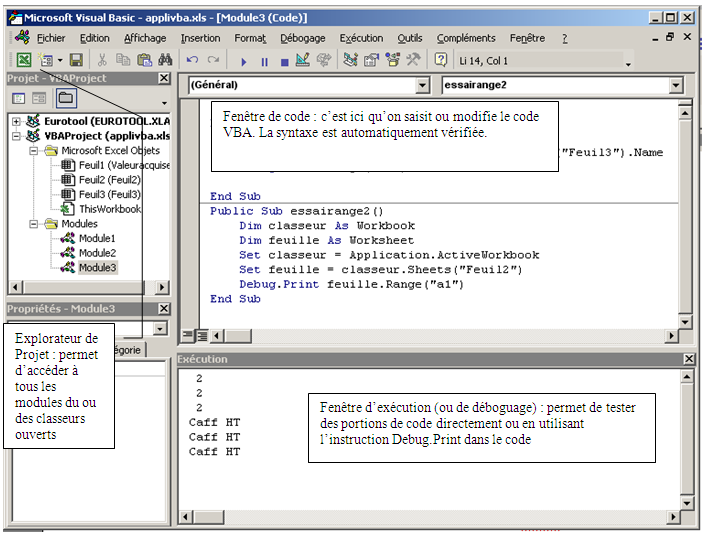Collapse the Microsoft Excel Objets folder
This screenshot has height=537, width=705.
point(34,151)
